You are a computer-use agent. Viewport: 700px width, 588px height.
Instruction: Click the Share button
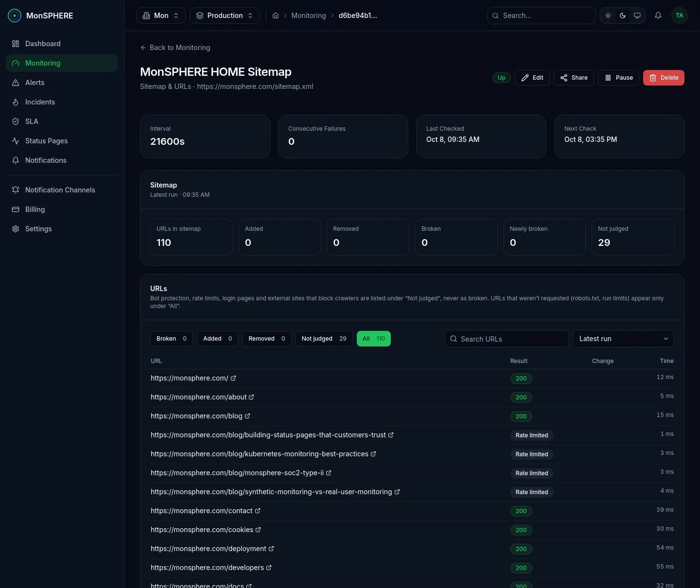(574, 78)
